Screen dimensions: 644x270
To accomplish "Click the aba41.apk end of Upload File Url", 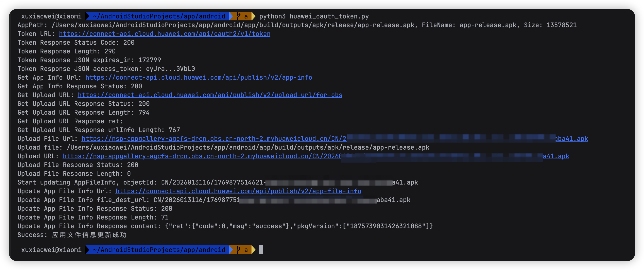I will click(571, 139).
